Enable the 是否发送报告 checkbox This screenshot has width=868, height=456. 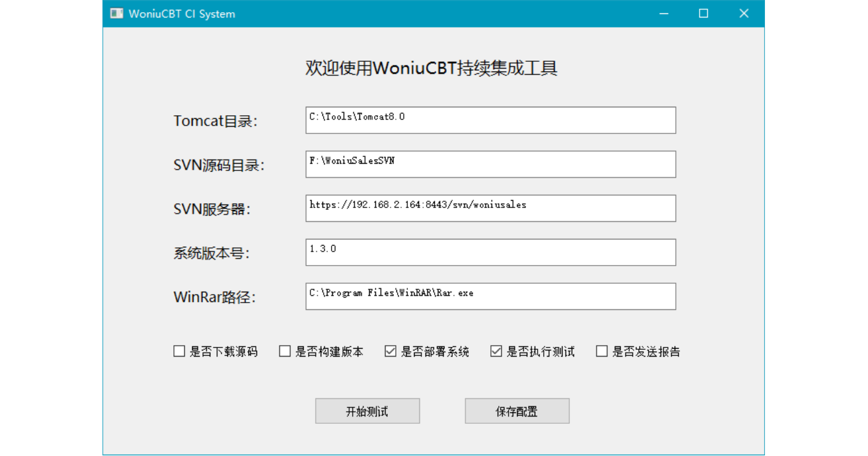[x=601, y=350]
